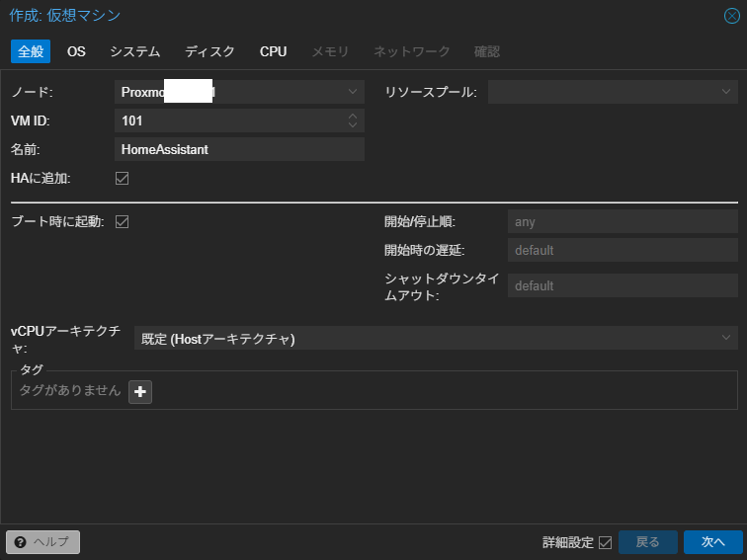Switch to the ディスク tab
747x560 pixels.
point(209,51)
